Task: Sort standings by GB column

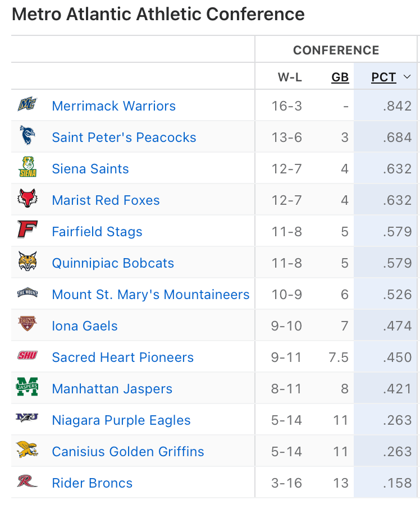Action: pyautogui.click(x=340, y=77)
